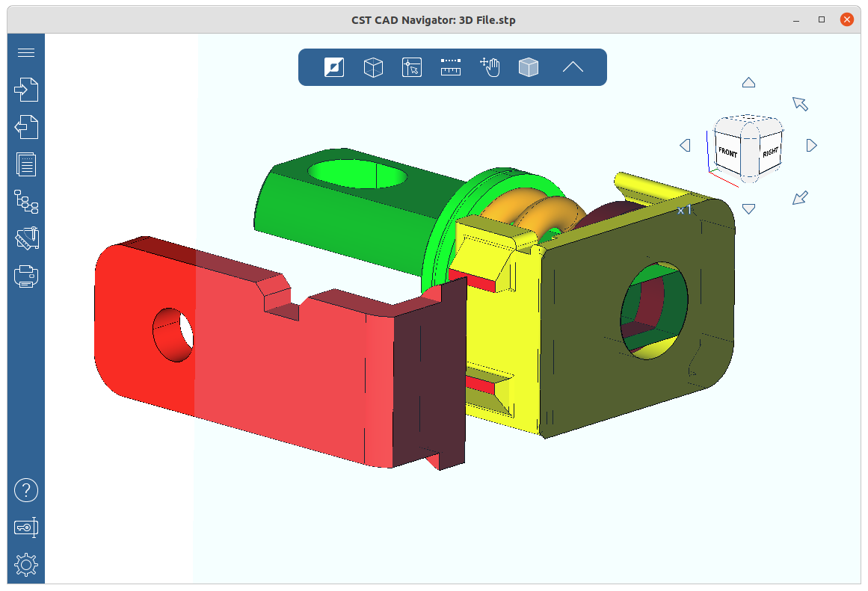Click the RIGHT face of the view cube
The height and width of the screenshot is (591, 868).
click(x=770, y=152)
